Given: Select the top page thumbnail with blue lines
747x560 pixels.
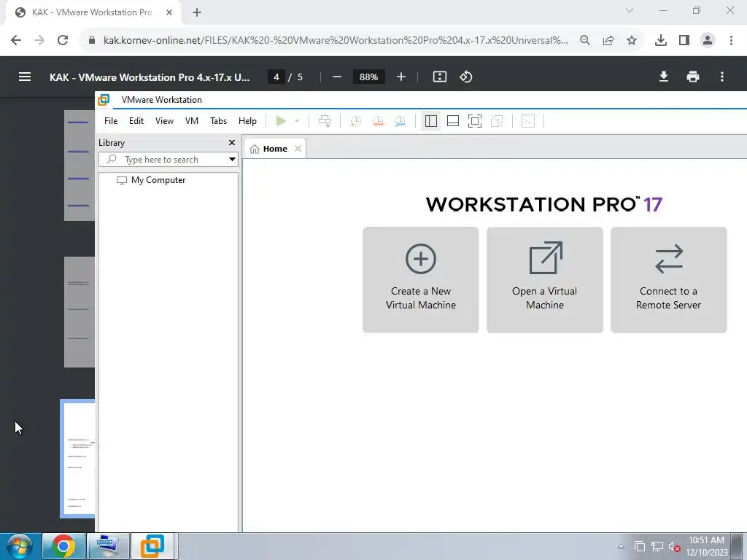Looking at the screenshot, I should pyautogui.click(x=80, y=166).
